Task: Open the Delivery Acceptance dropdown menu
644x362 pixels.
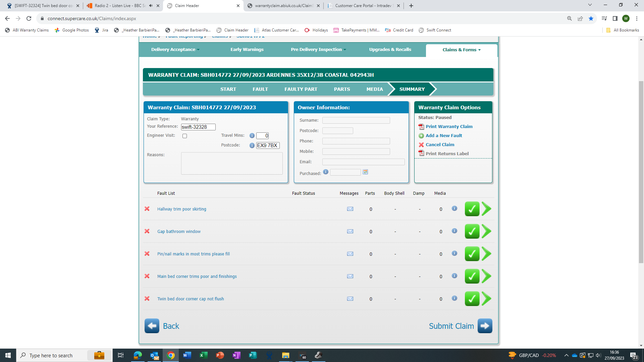Action: coord(175,49)
